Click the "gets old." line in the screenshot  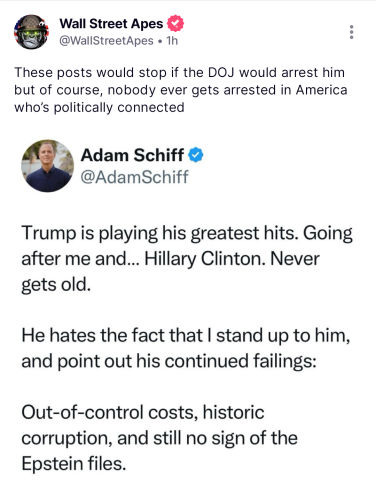click(x=56, y=285)
